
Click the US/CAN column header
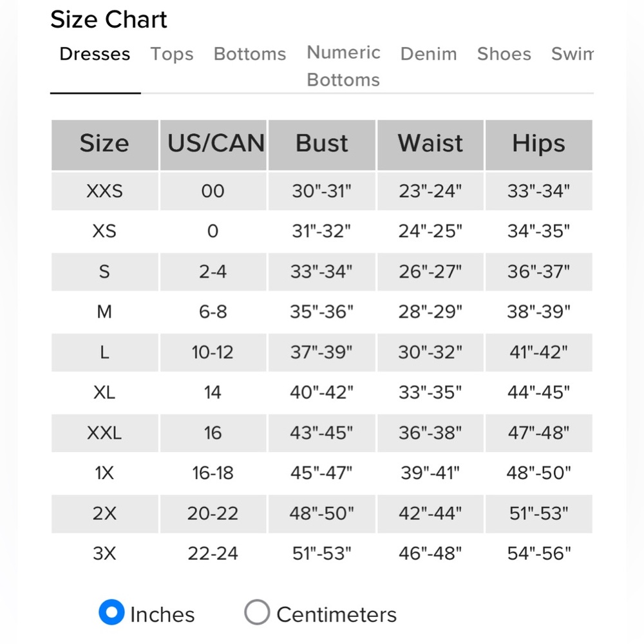pyautogui.click(x=213, y=144)
